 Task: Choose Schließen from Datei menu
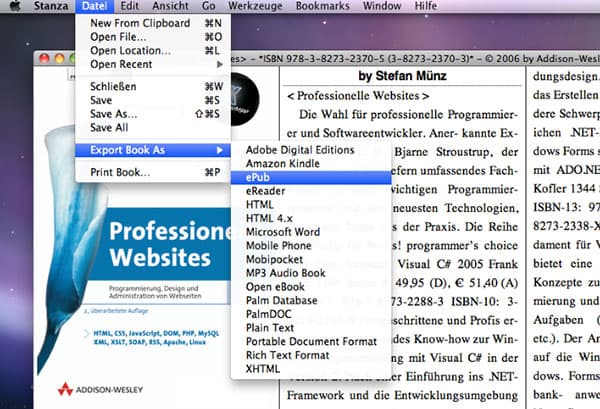[x=153, y=86]
